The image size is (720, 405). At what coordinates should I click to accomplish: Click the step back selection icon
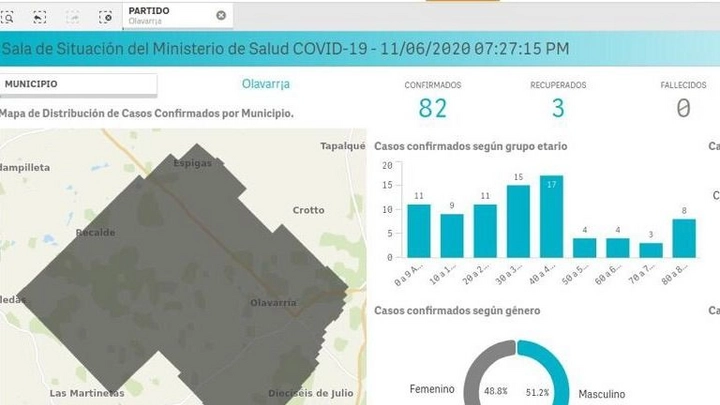click(39, 17)
